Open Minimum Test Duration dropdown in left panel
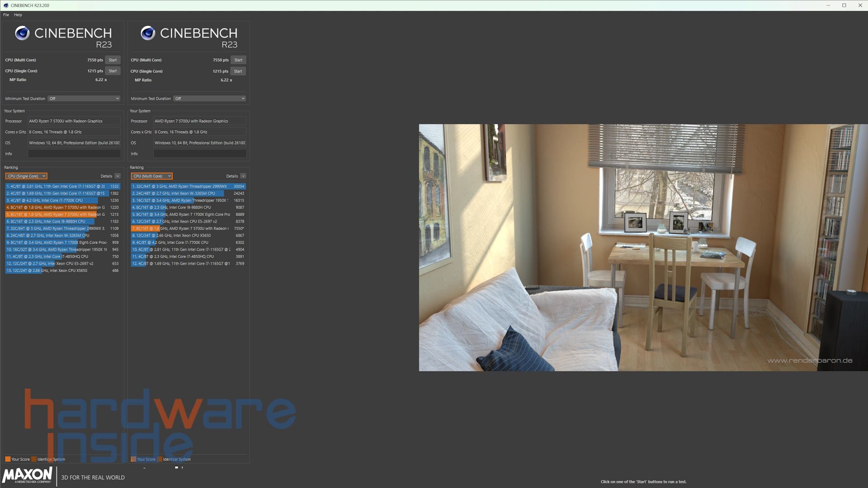This screenshot has width=868, height=488. click(84, 99)
